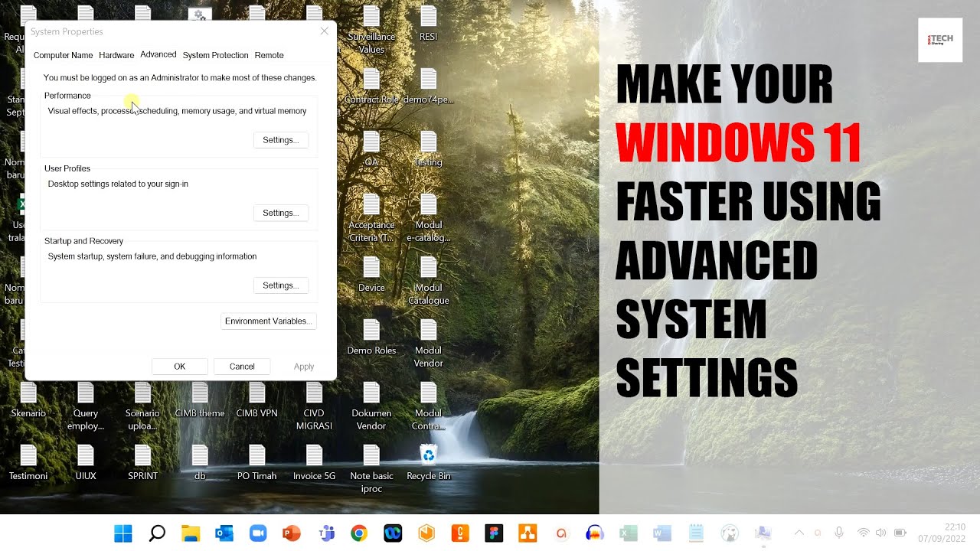Viewport: 980px width, 551px height.
Task: Open File Explorer from the taskbar
Action: (191, 533)
